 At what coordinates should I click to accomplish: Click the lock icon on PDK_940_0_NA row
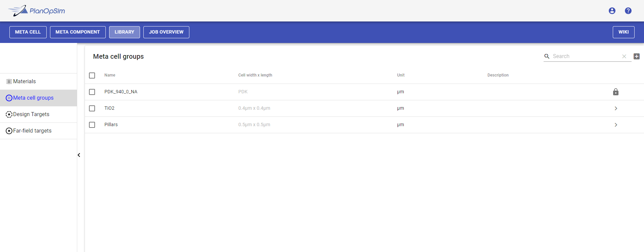point(615,92)
